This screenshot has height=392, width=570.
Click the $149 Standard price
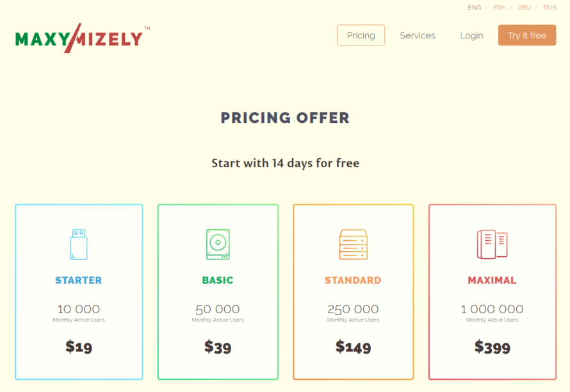pos(353,347)
